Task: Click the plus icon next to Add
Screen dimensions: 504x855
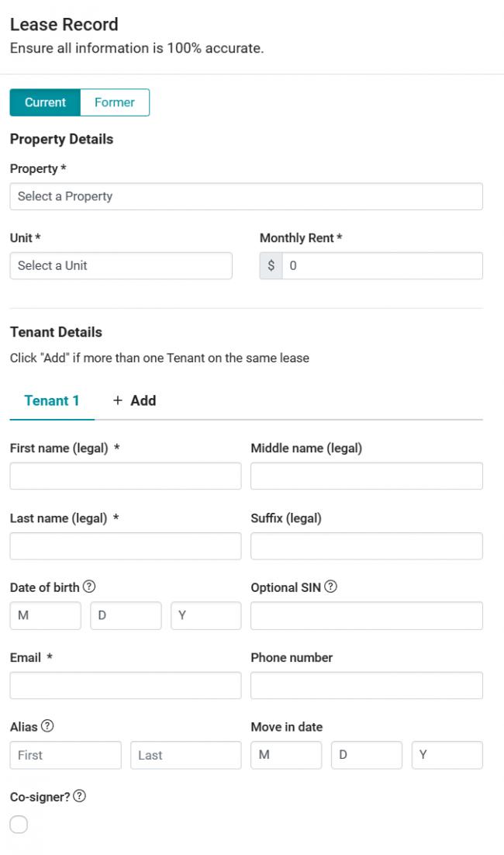Action: click(x=117, y=400)
